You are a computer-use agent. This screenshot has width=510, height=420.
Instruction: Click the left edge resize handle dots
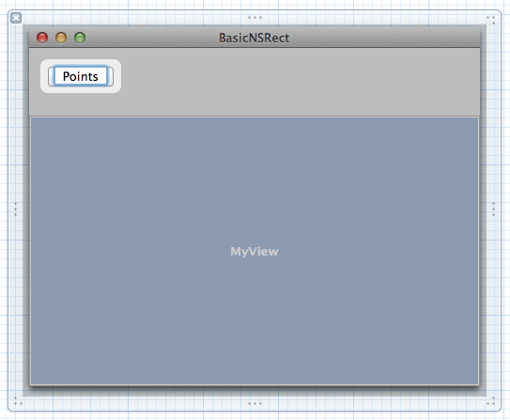point(15,209)
